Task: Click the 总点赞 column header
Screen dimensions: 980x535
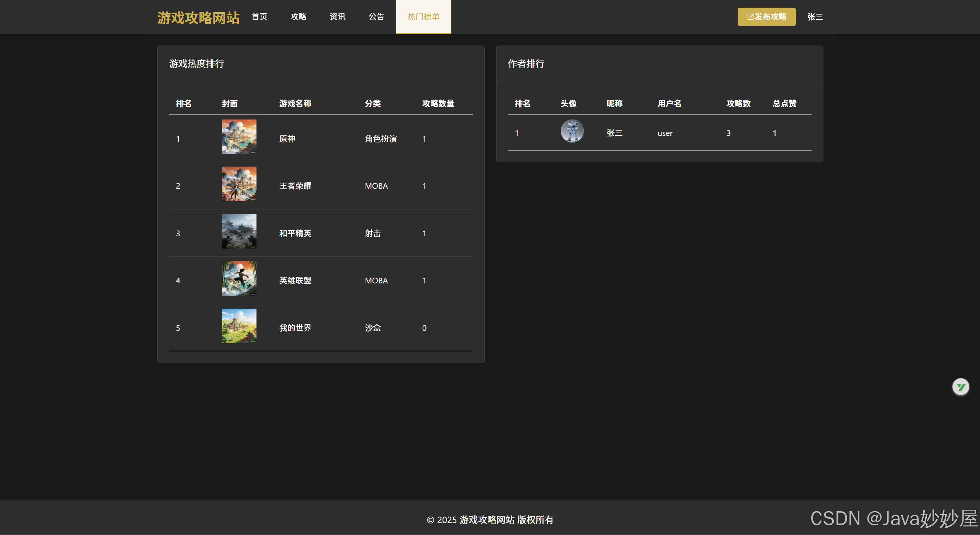Action: 784,103
